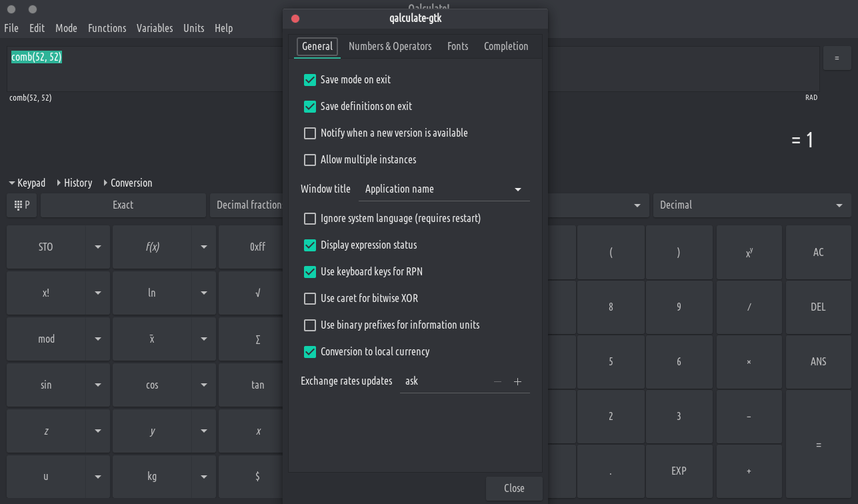Toggle the programming keypad grid icon

pyautogui.click(x=22, y=205)
